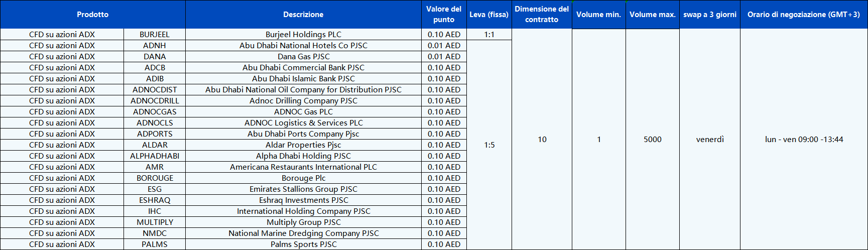Image resolution: width=868 pixels, height=250 pixels.
Task: Click the Volume min. header
Action: (x=598, y=15)
